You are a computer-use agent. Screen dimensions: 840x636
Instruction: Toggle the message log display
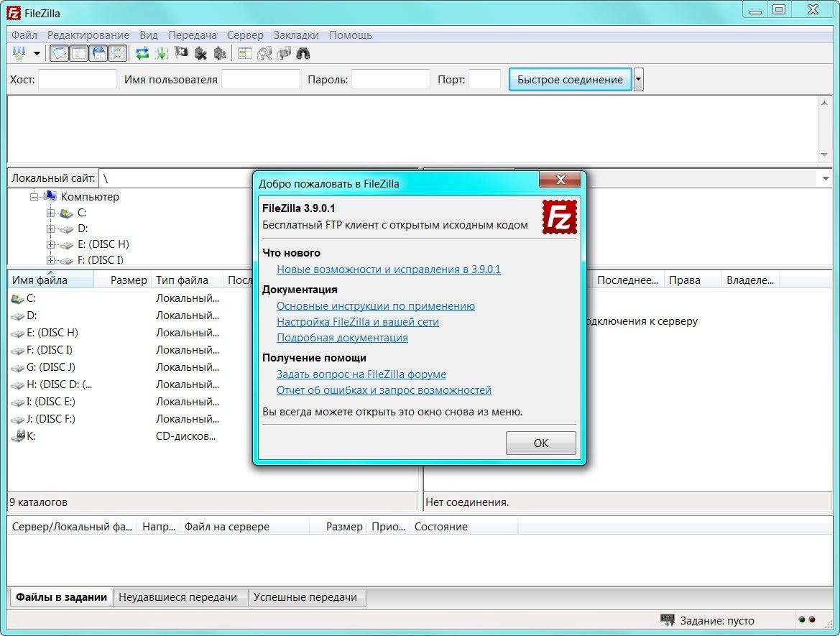59,53
